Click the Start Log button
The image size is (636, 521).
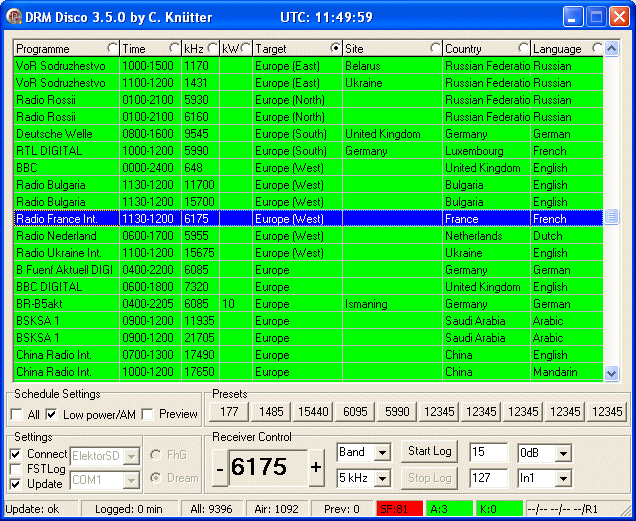[x=429, y=452]
